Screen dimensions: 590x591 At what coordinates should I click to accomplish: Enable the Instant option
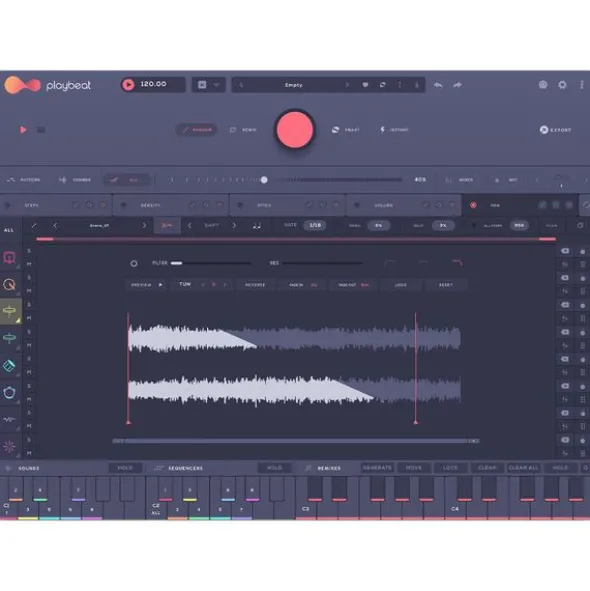click(x=394, y=130)
